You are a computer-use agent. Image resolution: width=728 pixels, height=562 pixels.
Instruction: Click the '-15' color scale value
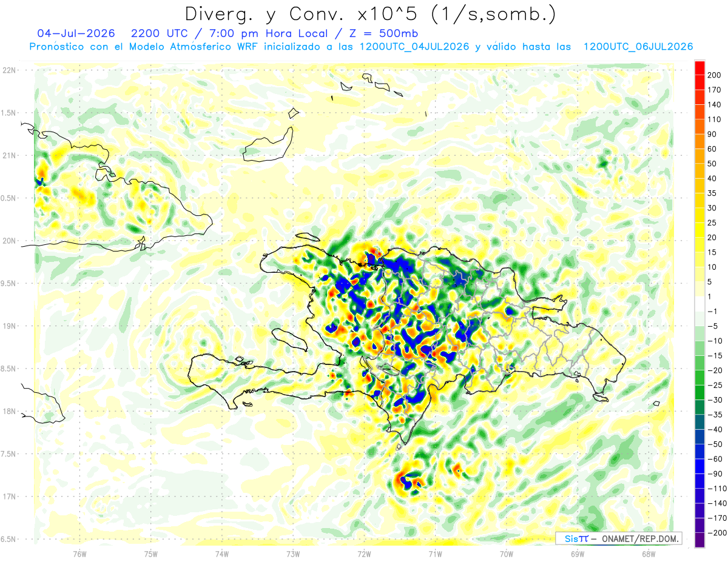coord(715,355)
